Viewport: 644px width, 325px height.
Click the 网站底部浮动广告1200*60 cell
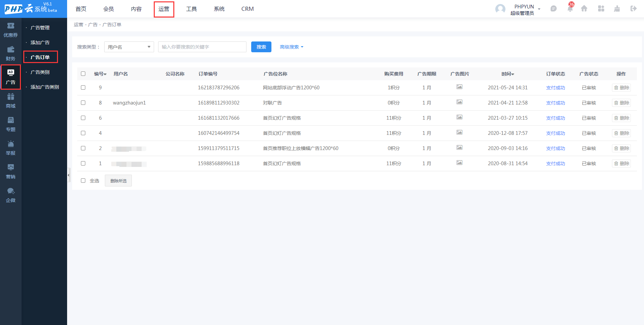pyautogui.click(x=291, y=88)
